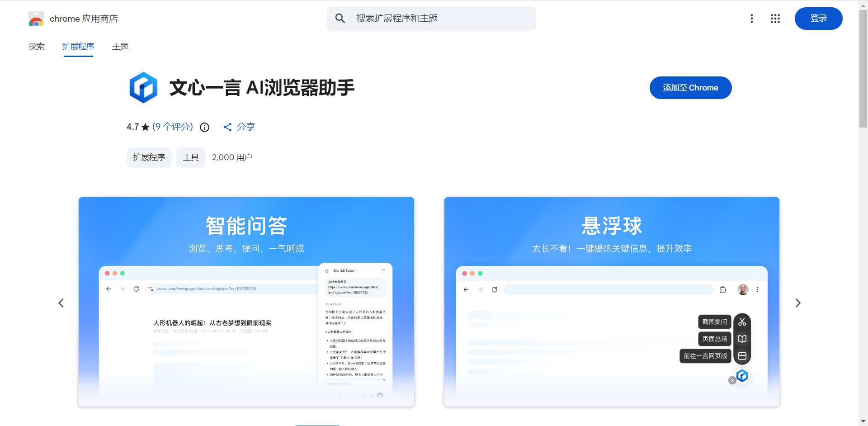Image resolution: width=868 pixels, height=426 pixels.
Task: Click the Chrome Web Store logo icon
Action: pyautogui.click(x=36, y=19)
